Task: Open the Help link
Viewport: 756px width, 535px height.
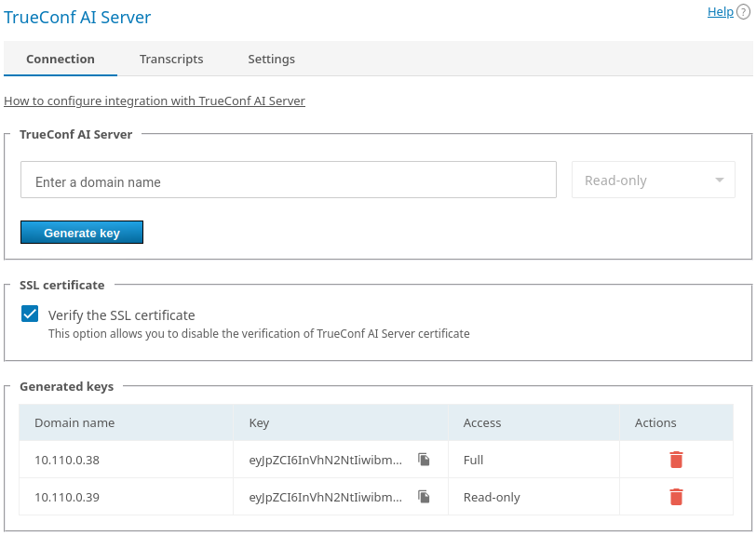Action: click(x=720, y=12)
